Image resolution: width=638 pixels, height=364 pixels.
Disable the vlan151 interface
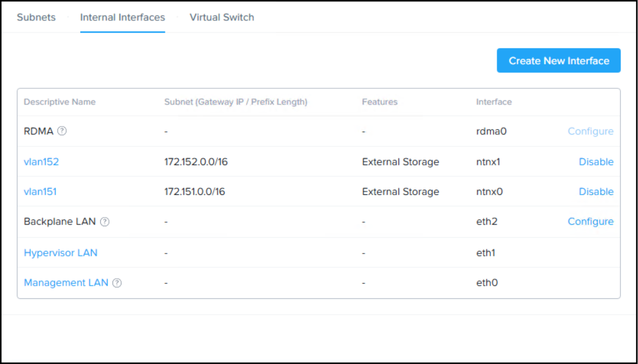(596, 191)
